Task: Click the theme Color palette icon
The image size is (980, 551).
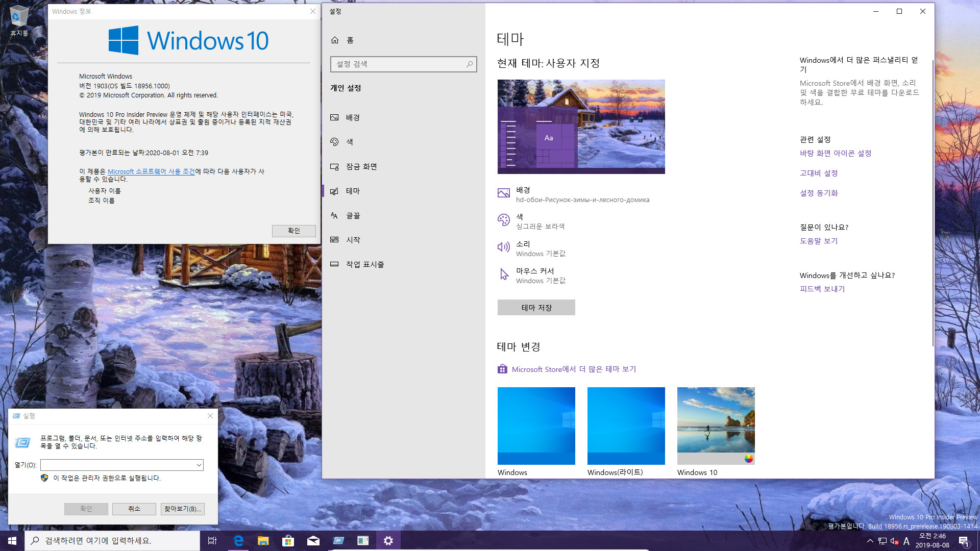Action: pos(504,220)
